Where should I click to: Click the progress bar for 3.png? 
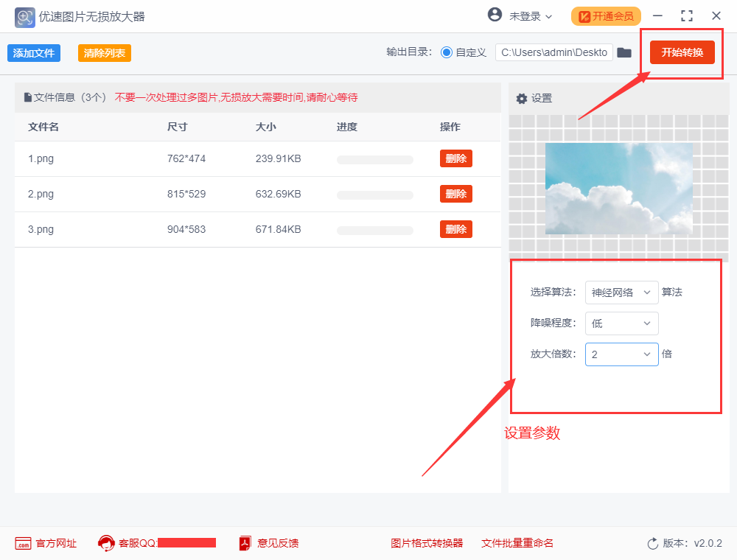tap(375, 231)
